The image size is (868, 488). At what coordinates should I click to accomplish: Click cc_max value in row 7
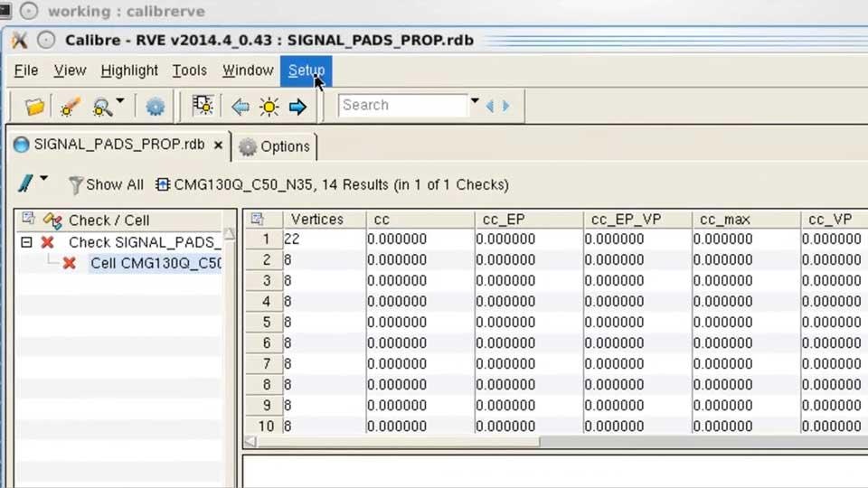click(722, 363)
